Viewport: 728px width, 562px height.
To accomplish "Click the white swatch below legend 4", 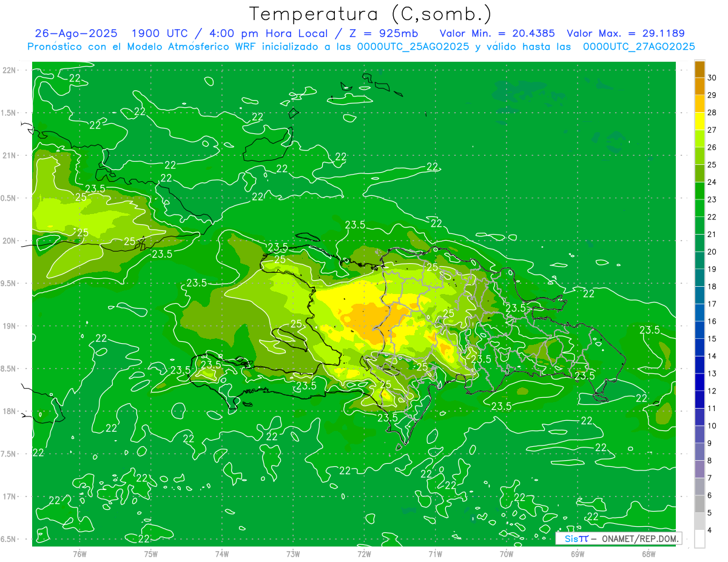I will (x=699, y=539).
